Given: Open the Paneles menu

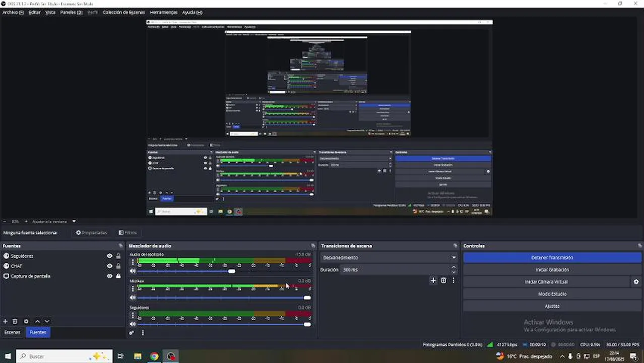Looking at the screenshot, I should pos(71,12).
